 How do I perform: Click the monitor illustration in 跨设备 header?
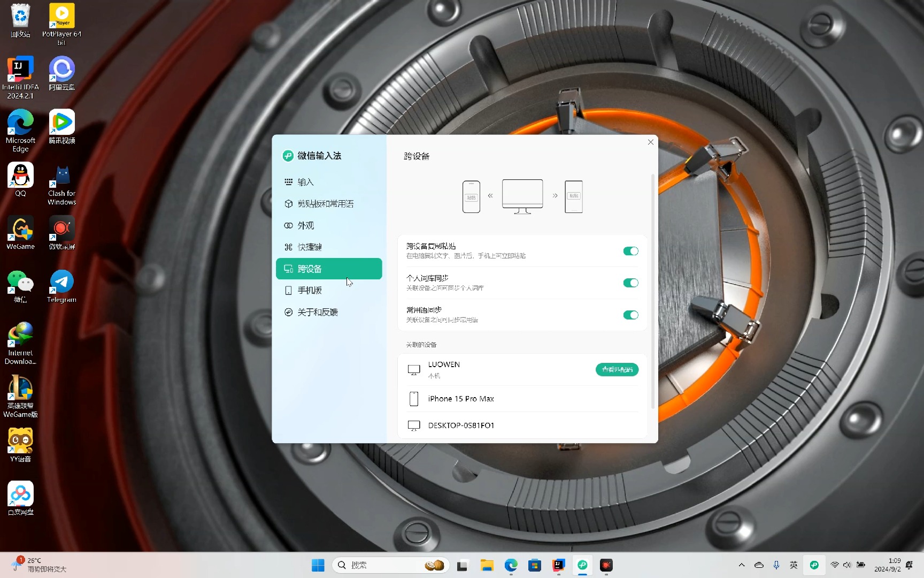point(522,196)
